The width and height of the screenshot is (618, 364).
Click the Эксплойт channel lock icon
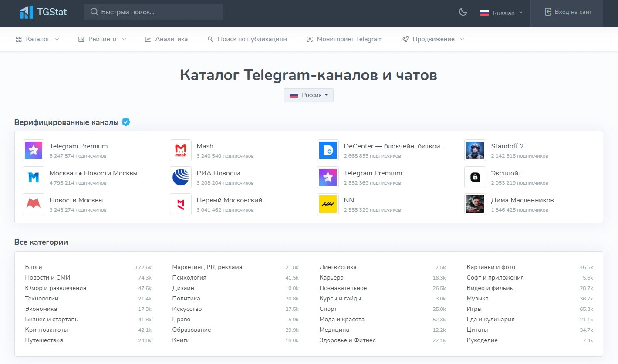tap(475, 177)
